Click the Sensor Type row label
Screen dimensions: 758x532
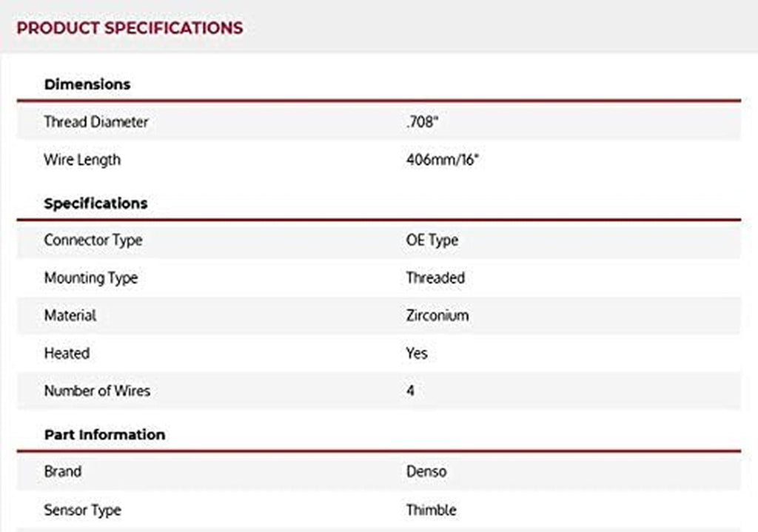pyautogui.click(x=83, y=510)
